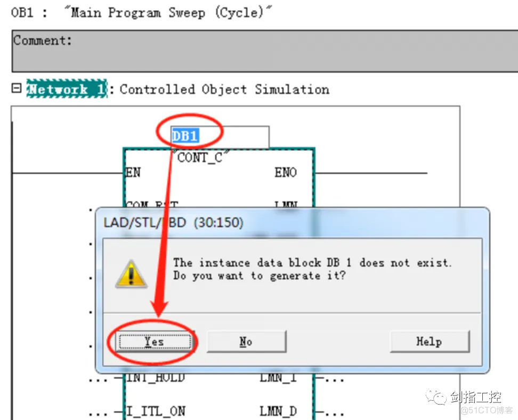518x420 pixels.
Task: Select the Network 1 title label
Action: point(67,88)
